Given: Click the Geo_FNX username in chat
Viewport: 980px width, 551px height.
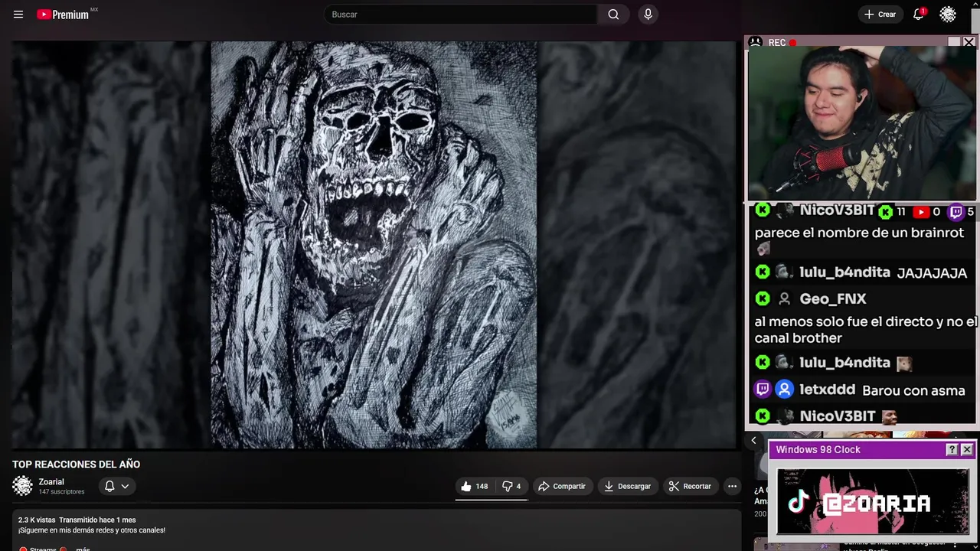Looking at the screenshot, I should click(x=833, y=299).
